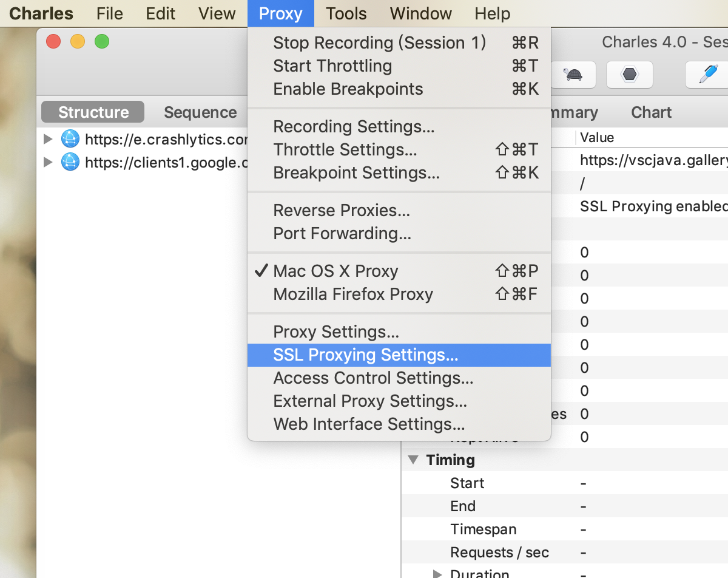Image resolution: width=728 pixels, height=578 pixels.
Task: Click the blue pen compose icon
Action: coord(707,75)
